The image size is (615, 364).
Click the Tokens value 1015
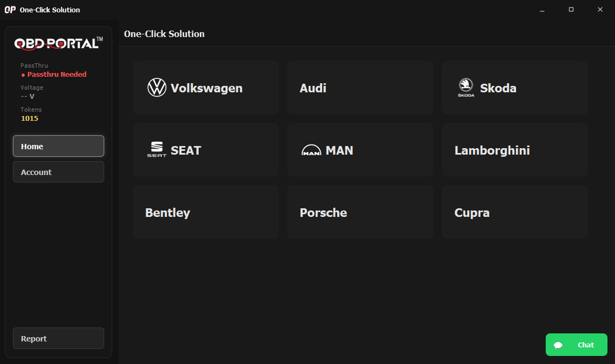pos(30,118)
